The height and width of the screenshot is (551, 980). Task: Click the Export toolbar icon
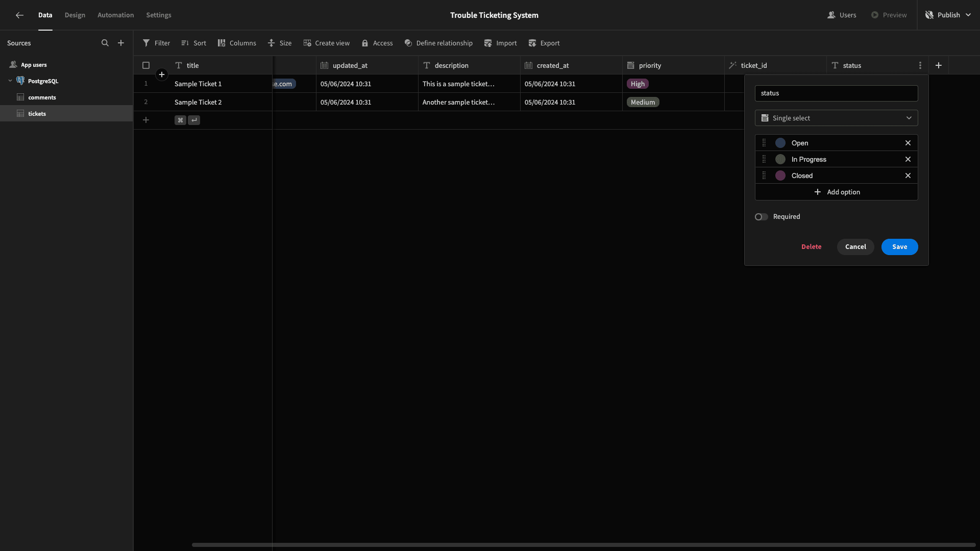[532, 43]
